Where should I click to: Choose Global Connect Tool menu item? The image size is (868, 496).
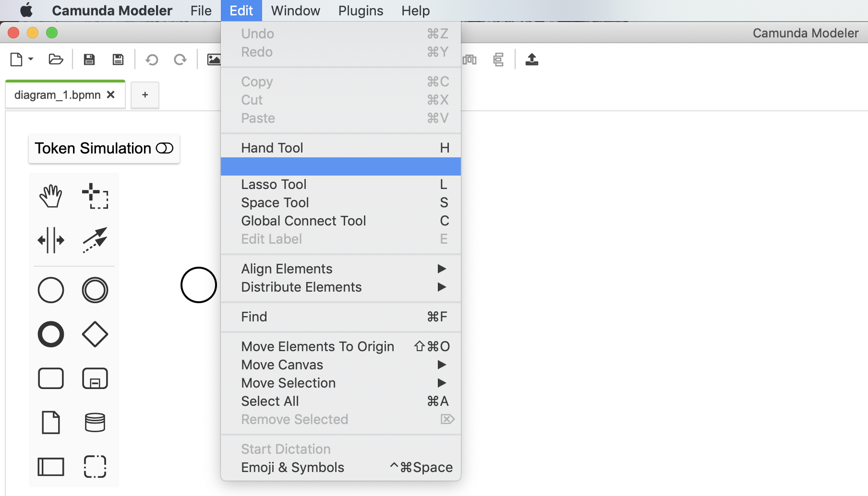(341, 221)
